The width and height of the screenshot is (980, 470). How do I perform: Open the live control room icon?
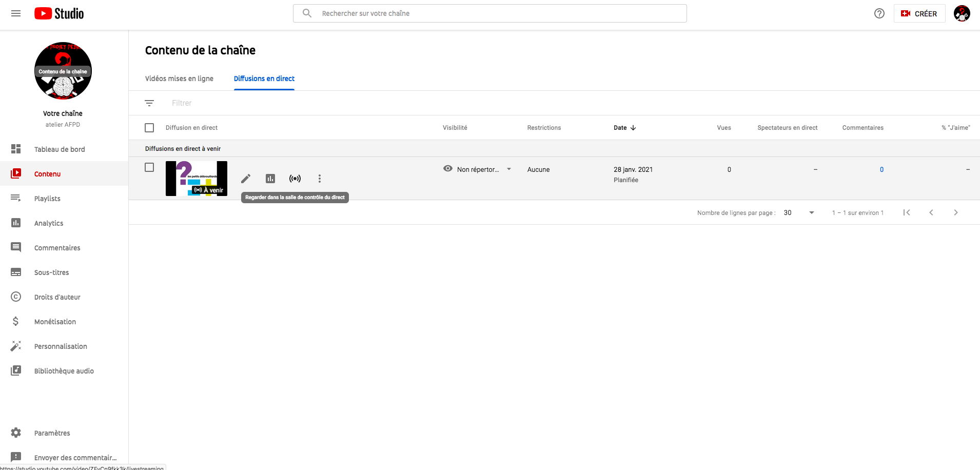tap(295, 179)
